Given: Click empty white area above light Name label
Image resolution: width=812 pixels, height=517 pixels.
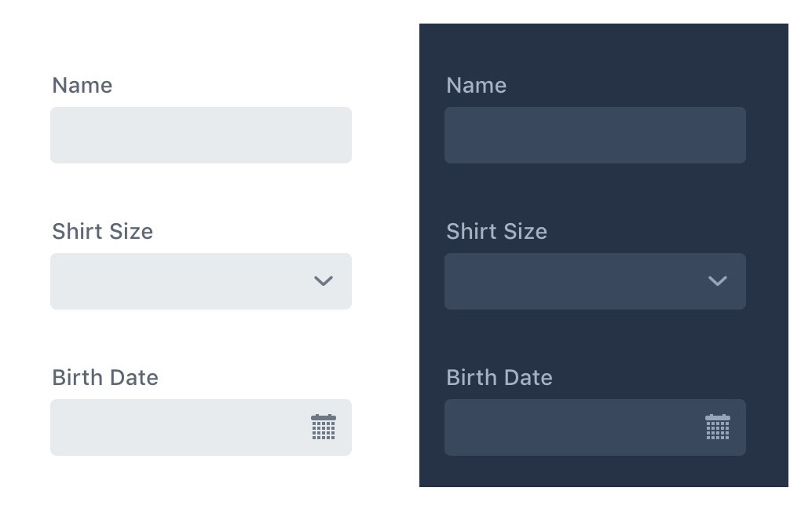Looking at the screenshot, I should (201, 36).
